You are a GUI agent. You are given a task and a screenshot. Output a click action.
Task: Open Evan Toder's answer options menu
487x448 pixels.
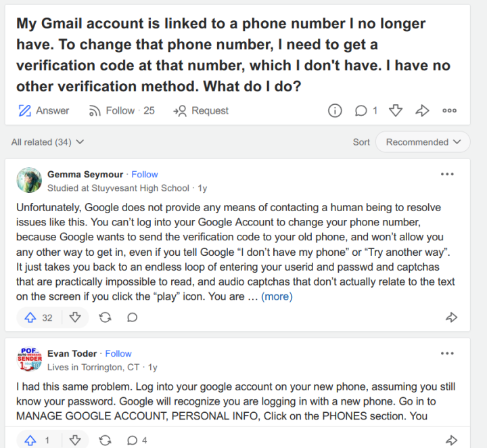click(447, 353)
